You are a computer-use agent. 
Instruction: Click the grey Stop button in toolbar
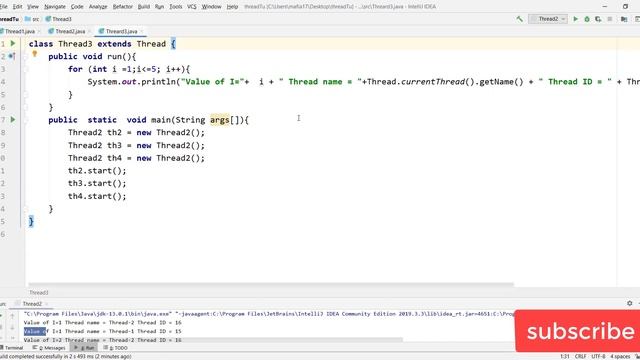610,19
